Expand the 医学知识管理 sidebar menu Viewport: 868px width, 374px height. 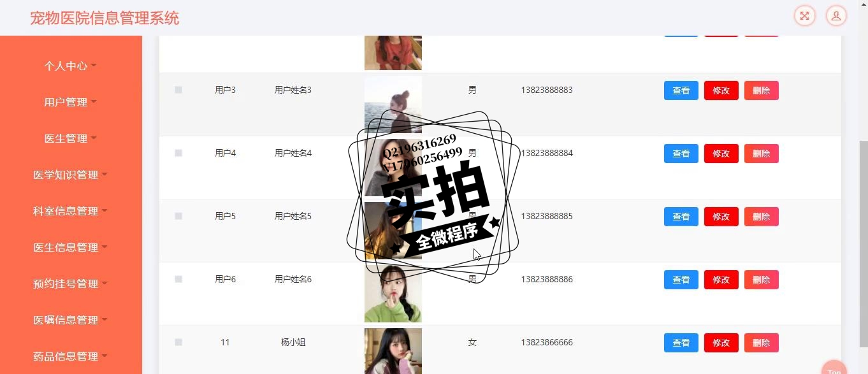coord(71,175)
